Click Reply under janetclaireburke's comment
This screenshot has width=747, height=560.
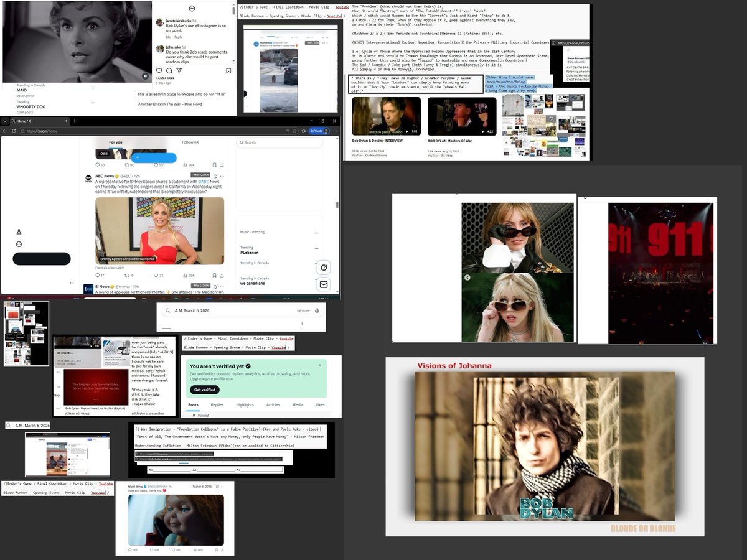178,37
